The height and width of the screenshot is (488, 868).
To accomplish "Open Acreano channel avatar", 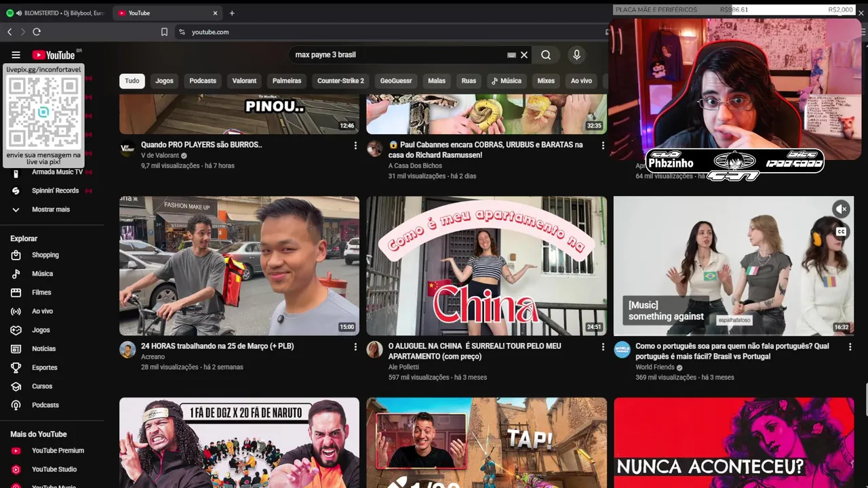I will 127,350.
